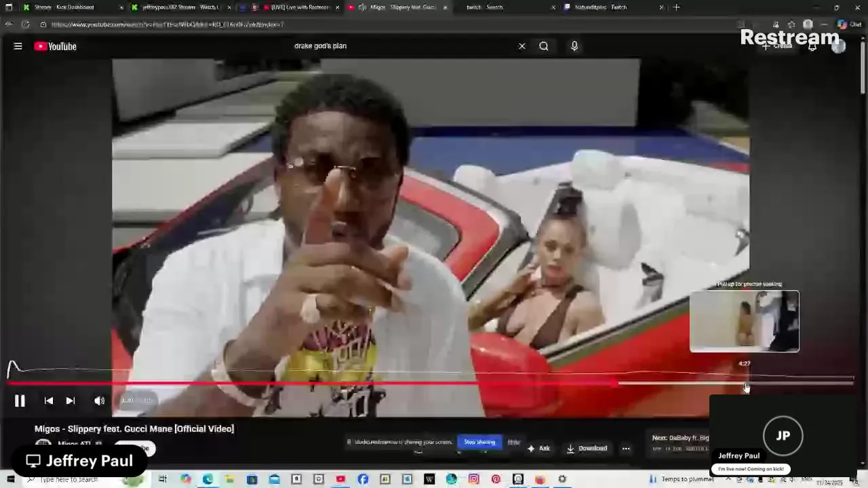Open the taskbar date and clock
Viewport: 868px width, 488px height.
tap(829, 483)
